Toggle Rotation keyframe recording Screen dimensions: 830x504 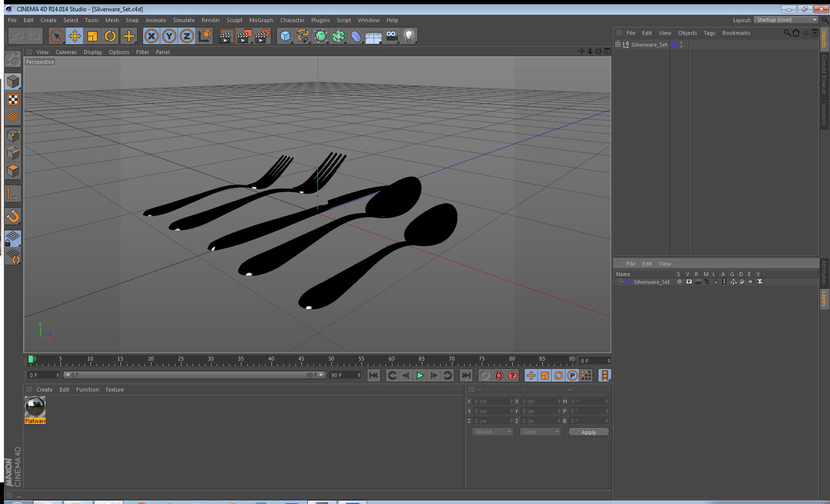click(x=559, y=375)
